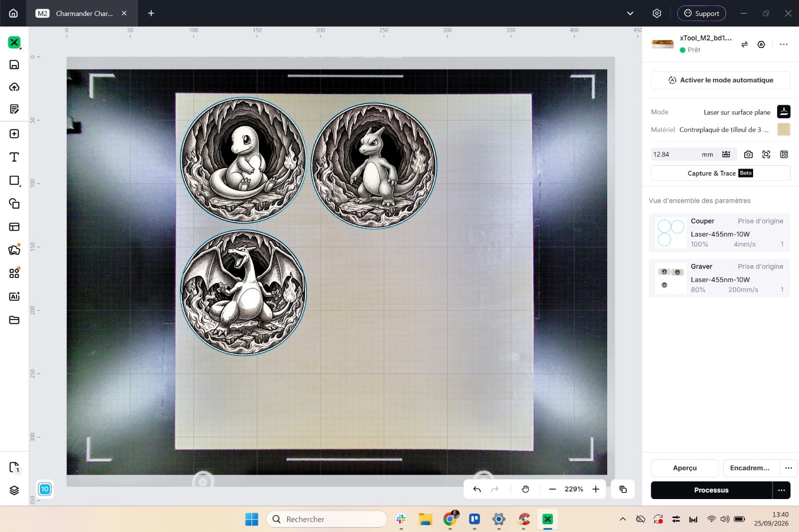Click Activer le mode automatique

[x=720, y=80]
